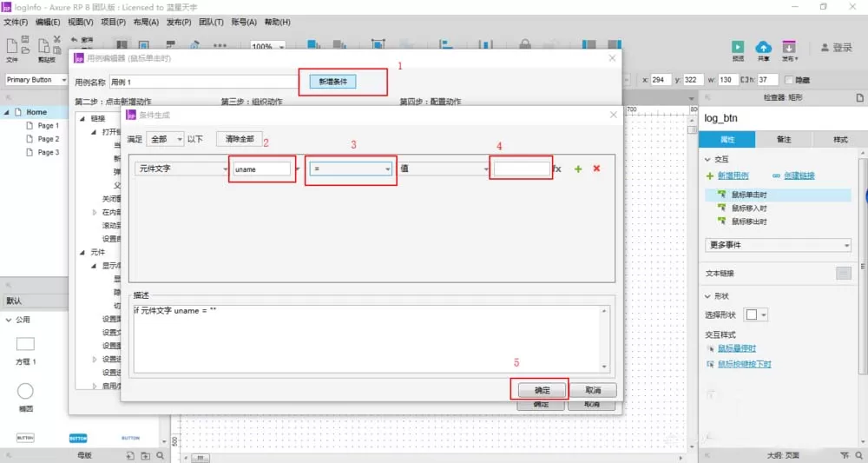Click the 鼠标移入时 event icon in inspector
This screenshot has height=463, width=868.
point(721,208)
